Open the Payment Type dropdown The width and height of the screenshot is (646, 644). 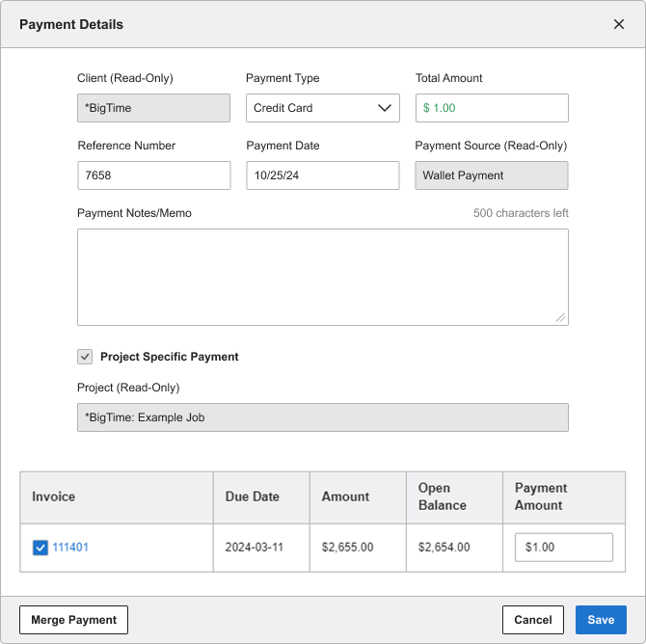(323, 108)
